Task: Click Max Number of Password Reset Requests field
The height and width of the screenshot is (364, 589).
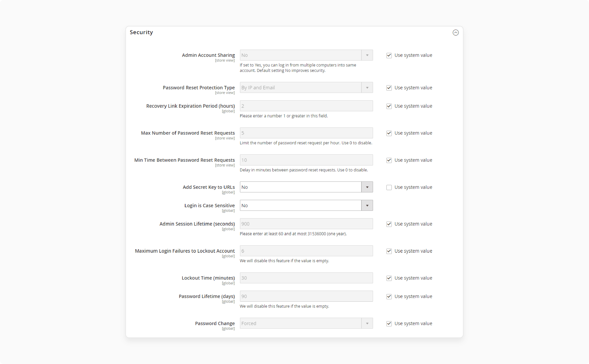Action: (x=306, y=133)
